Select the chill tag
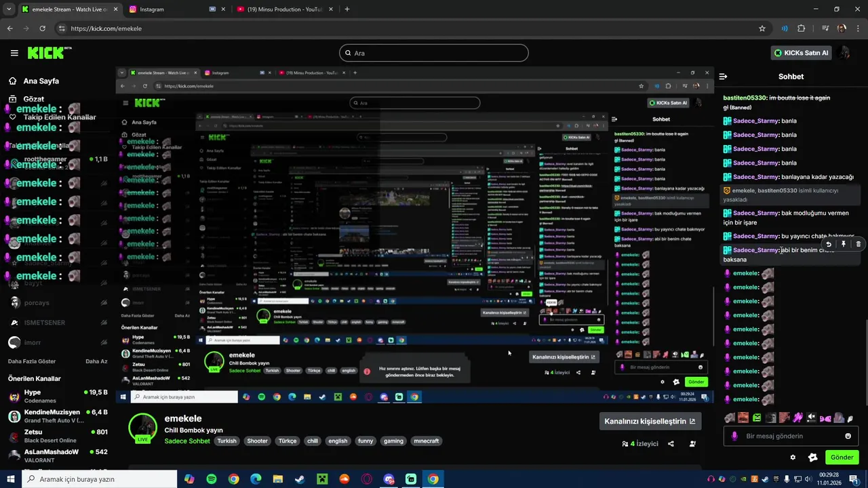 [x=313, y=441]
